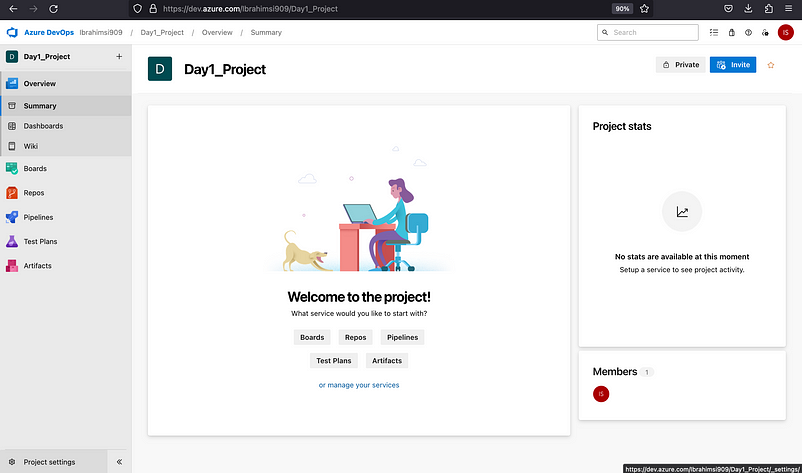Image resolution: width=802 pixels, height=473 pixels.
Task: Click the 'or manage your services' link
Action: click(x=359, y=385)
